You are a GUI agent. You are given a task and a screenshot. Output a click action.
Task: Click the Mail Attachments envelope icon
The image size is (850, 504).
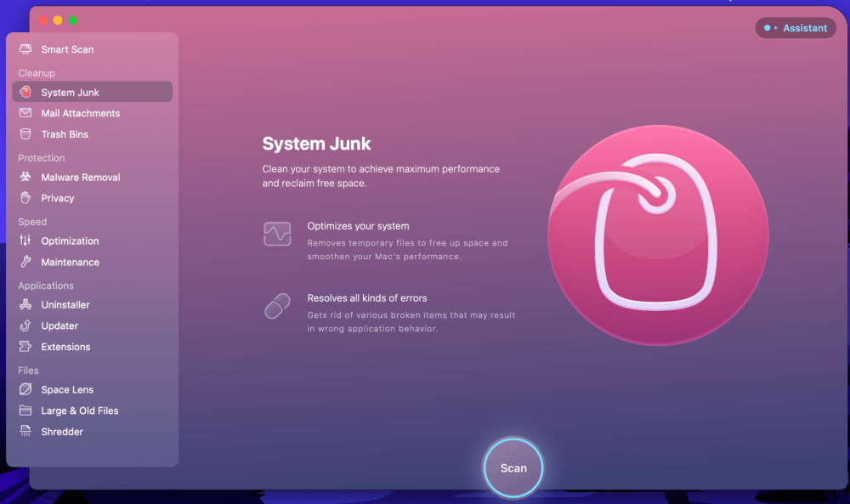tap(25, 113)
